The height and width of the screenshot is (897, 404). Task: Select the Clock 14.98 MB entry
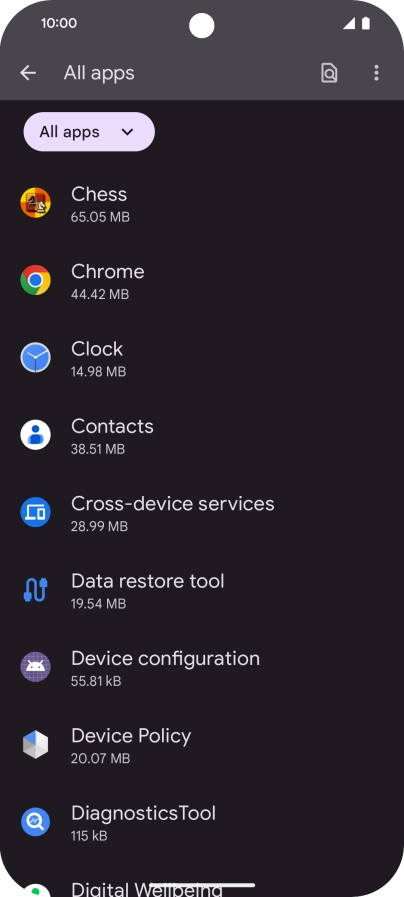pos(202,358)
